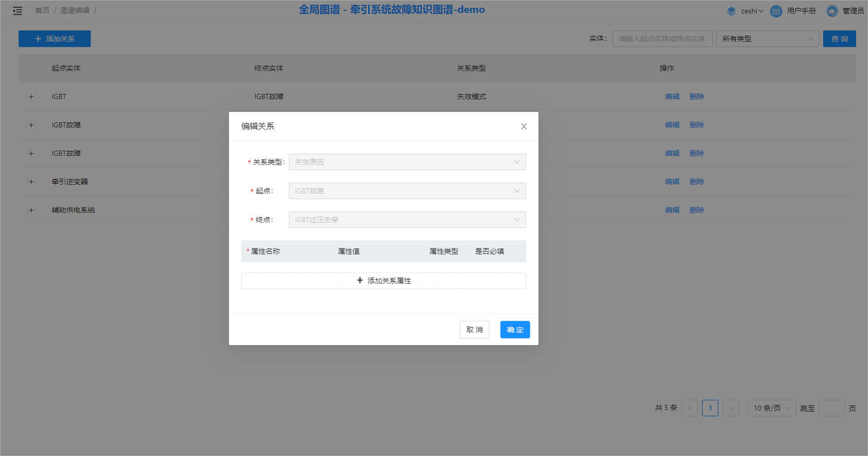Toggle the sidebar menu collapse icon
This screenshot has height=456, width=868.
[x=18, y=11]
